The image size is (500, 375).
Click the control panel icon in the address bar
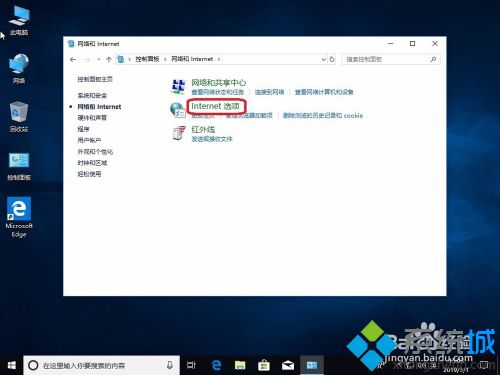tap(121, 59)
